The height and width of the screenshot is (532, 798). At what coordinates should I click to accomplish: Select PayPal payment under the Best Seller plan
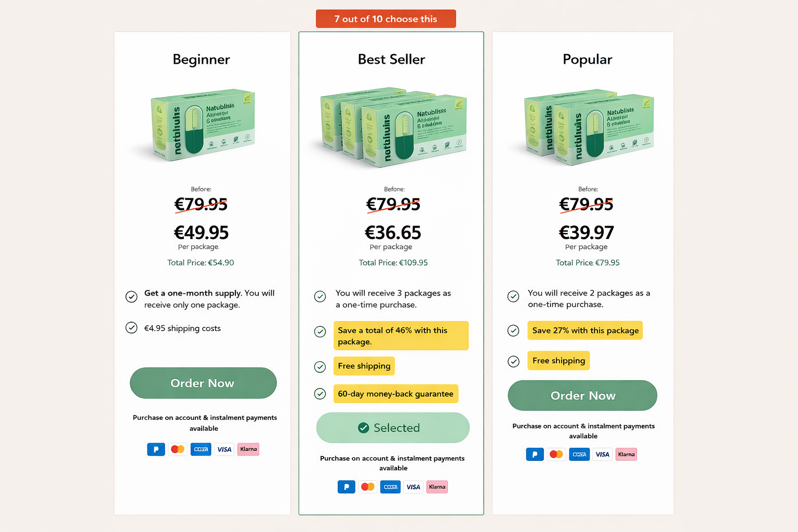[x=346, y=487]
